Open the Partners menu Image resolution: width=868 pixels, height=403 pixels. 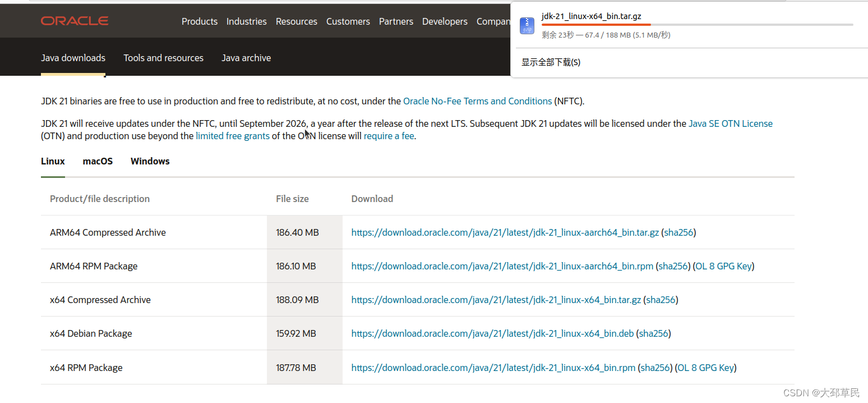coord(396,21)
